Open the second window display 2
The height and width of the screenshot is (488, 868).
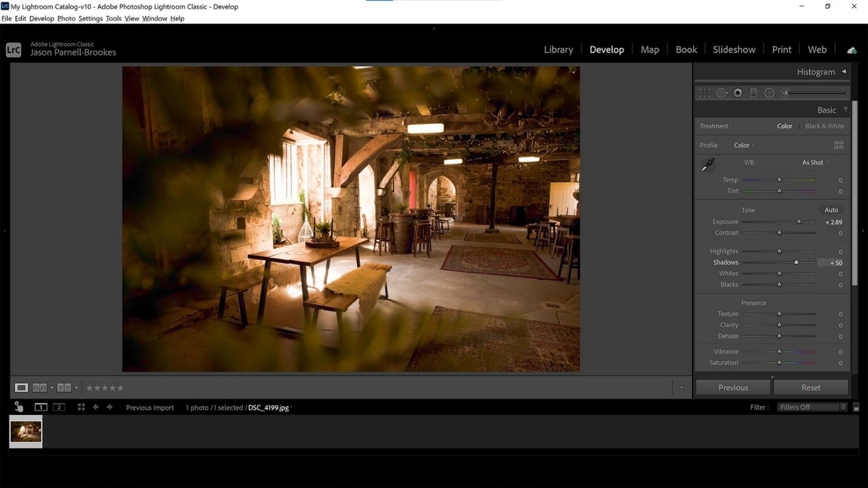pyautogui.click(x=59, y=407)
